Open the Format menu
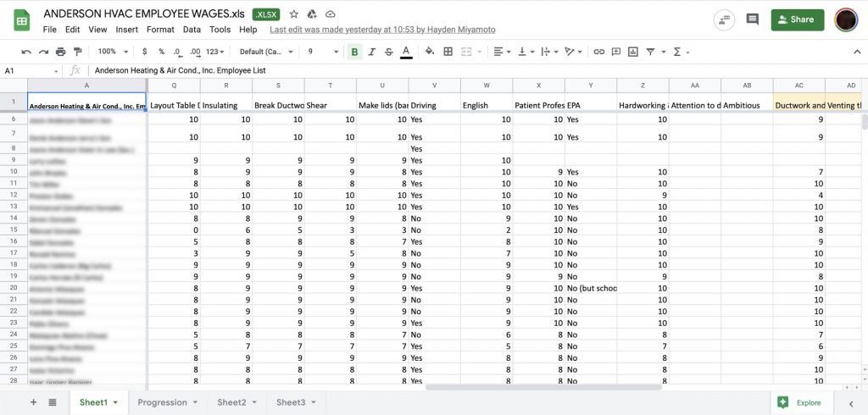Screen dimensions: 868x415 click(160, 30)
